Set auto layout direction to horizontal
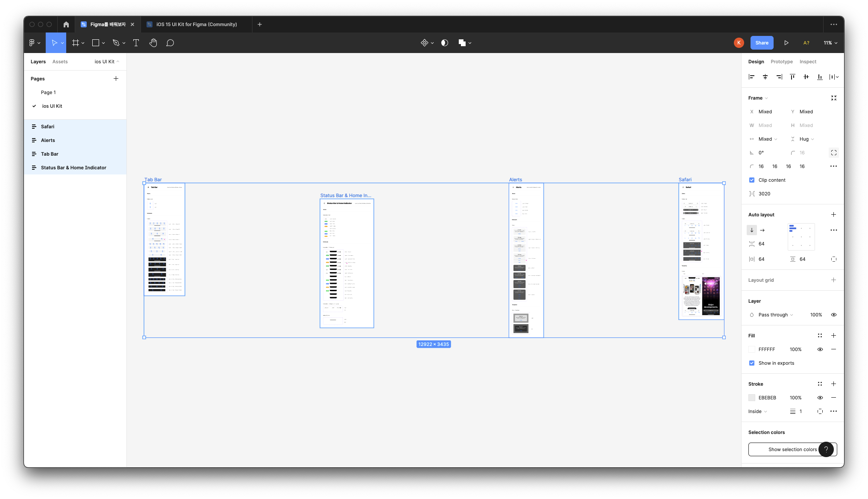Screen dimensions: 868x499 point(762,230)
